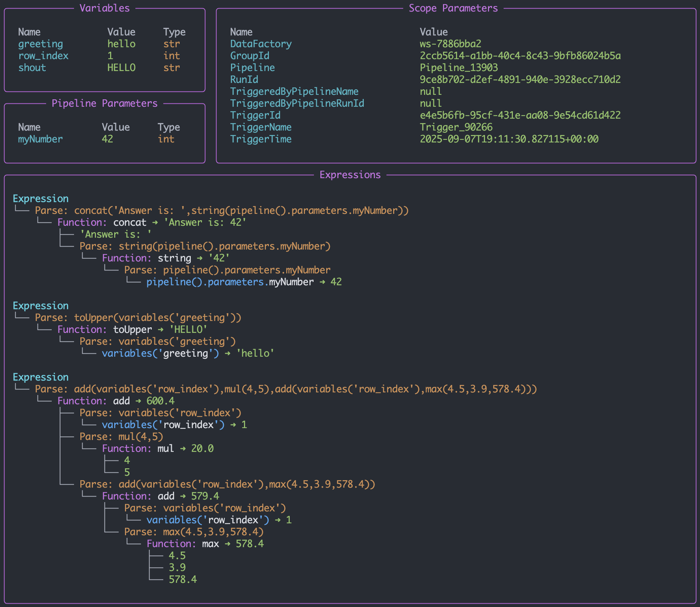Select the GroupId GUID value
700x607 pixels.
coord(520,55)
